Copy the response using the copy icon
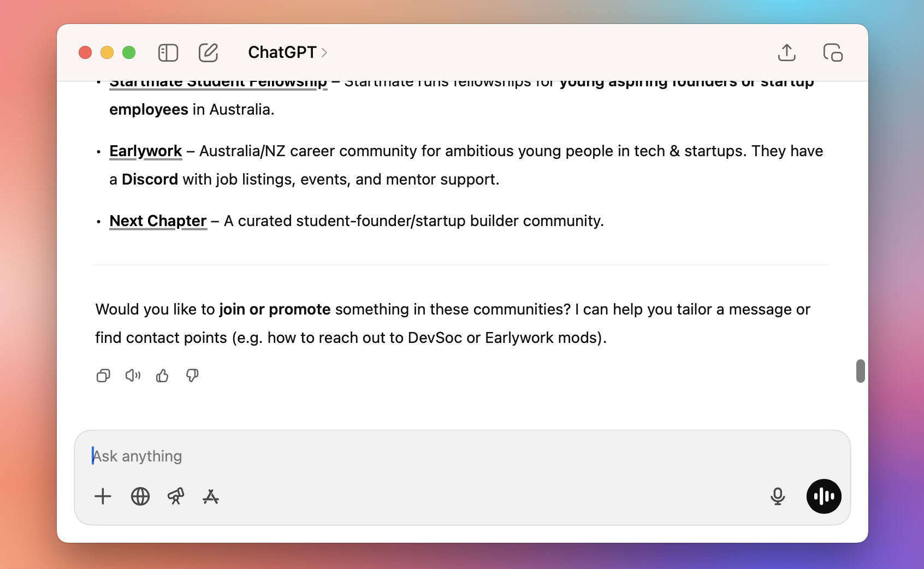The width and height of the screenshot is (924, 569). click(103, 376)
